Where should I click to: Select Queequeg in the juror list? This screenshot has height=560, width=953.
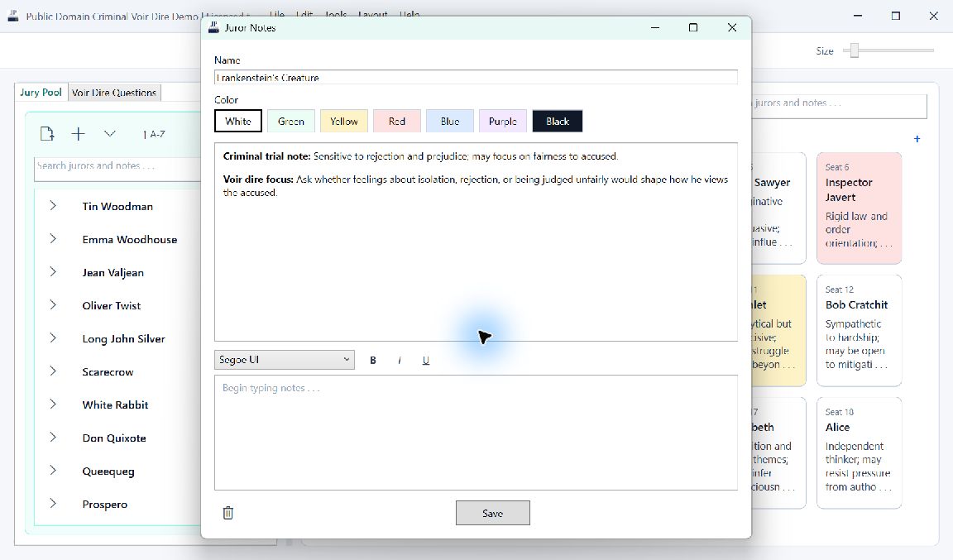108,471
